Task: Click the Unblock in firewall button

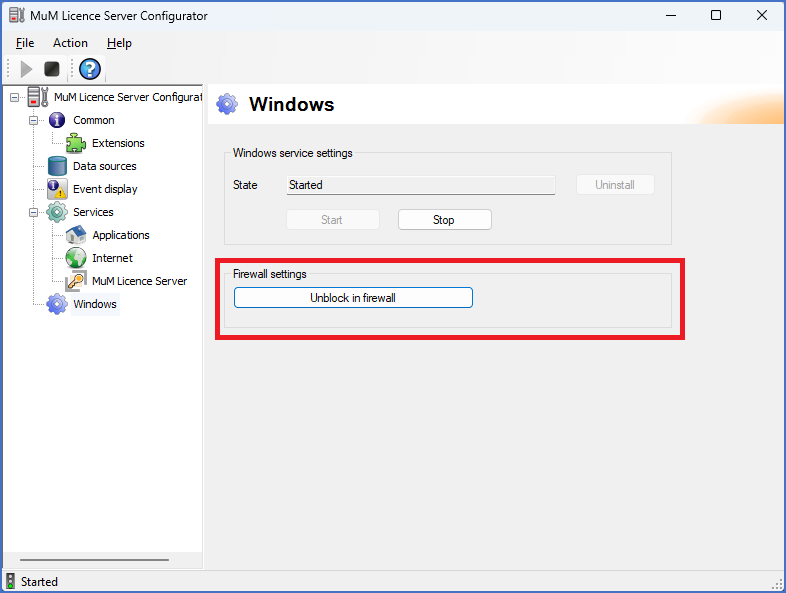Action: [x=353, y=298]
